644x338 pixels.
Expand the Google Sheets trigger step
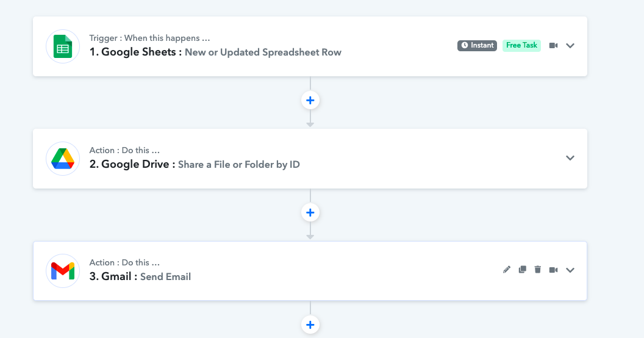(x=570, y=46)
